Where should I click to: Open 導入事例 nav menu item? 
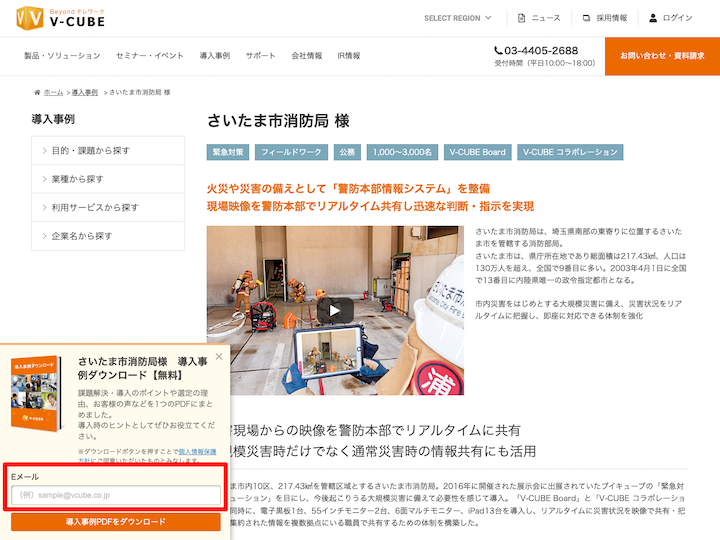[214, 56]
